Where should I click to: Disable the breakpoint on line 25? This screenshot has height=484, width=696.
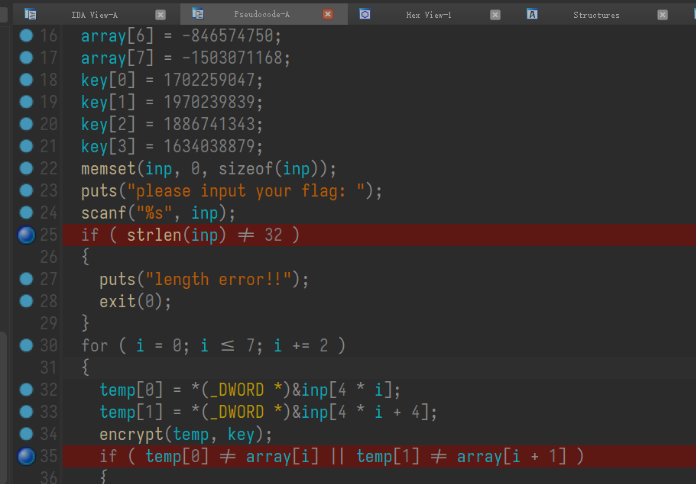[26, 235]
